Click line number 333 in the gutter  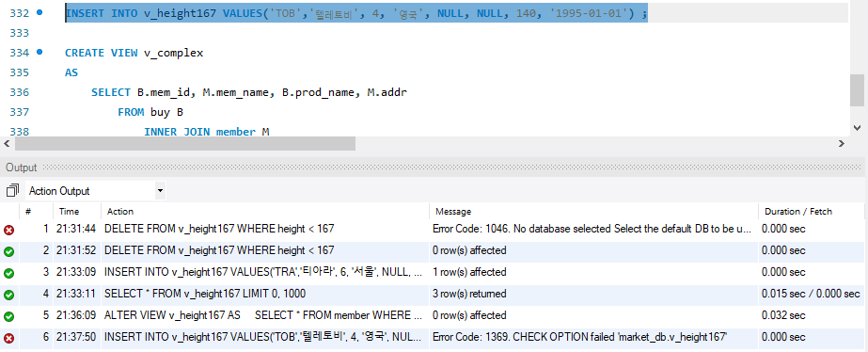point(20,33)
